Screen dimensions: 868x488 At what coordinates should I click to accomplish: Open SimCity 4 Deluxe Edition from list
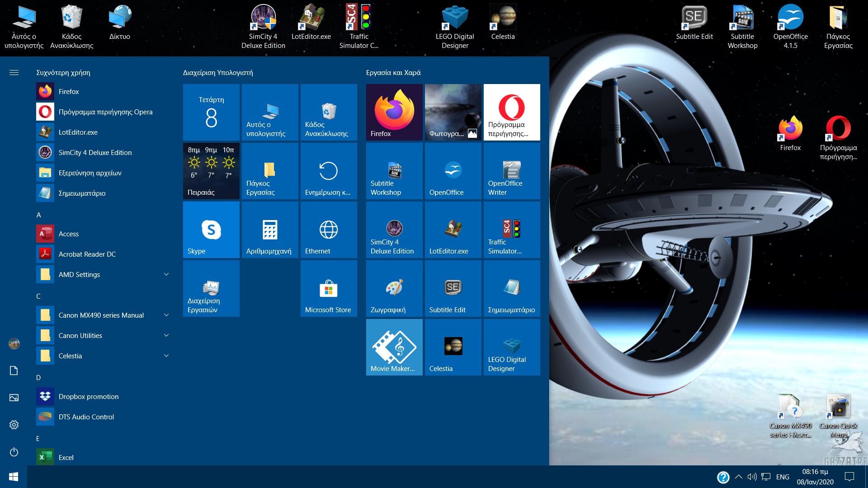coord(104,152)
